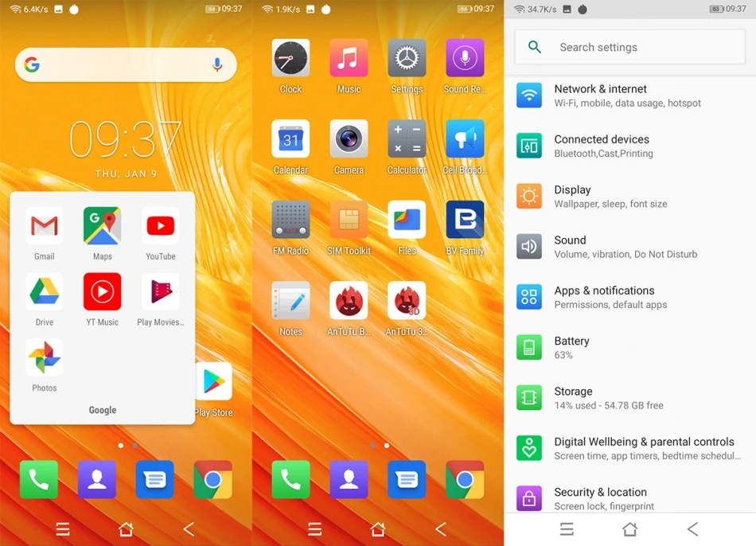Open Cell Broadcast app
The width and height of the screenshot is (756, 546).
coord(465,139)
